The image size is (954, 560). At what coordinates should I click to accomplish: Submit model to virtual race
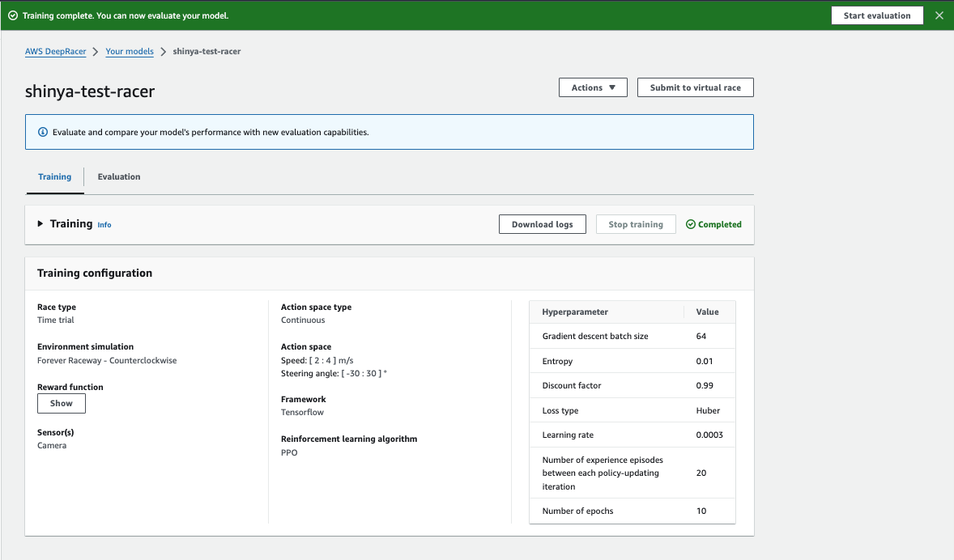tap(696, 87)
